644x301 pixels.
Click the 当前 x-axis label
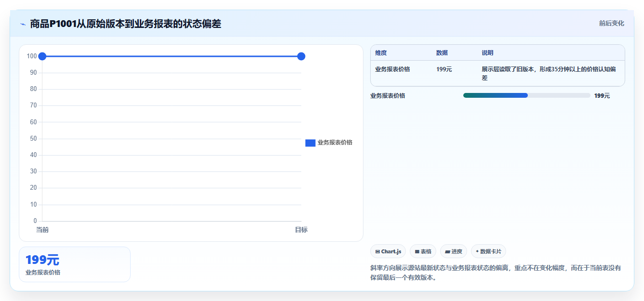pyautogui.click(x=42, y=230)
